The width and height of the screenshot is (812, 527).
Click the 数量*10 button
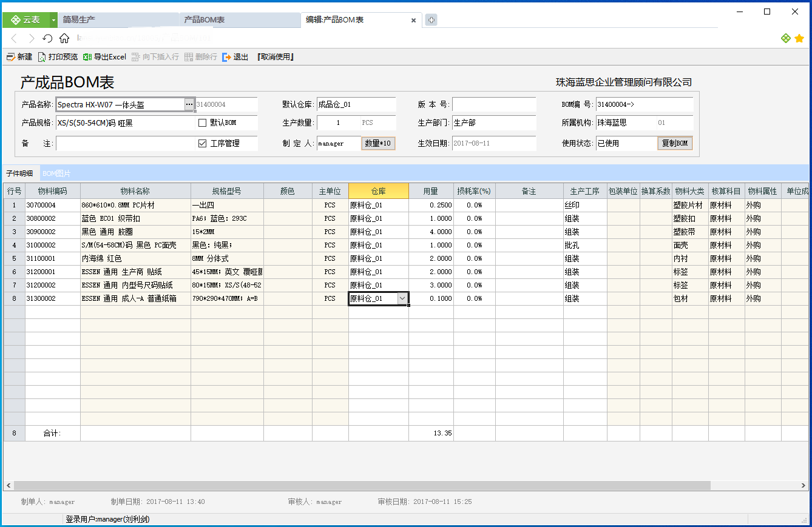click(x=378, y=143)
